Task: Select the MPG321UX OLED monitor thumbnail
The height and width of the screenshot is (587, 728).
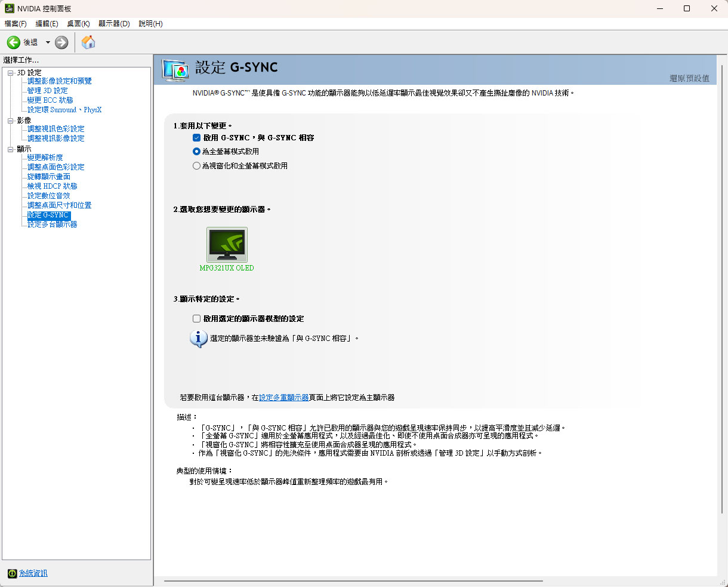Action: pyautogui.click(x=227, y=244)
